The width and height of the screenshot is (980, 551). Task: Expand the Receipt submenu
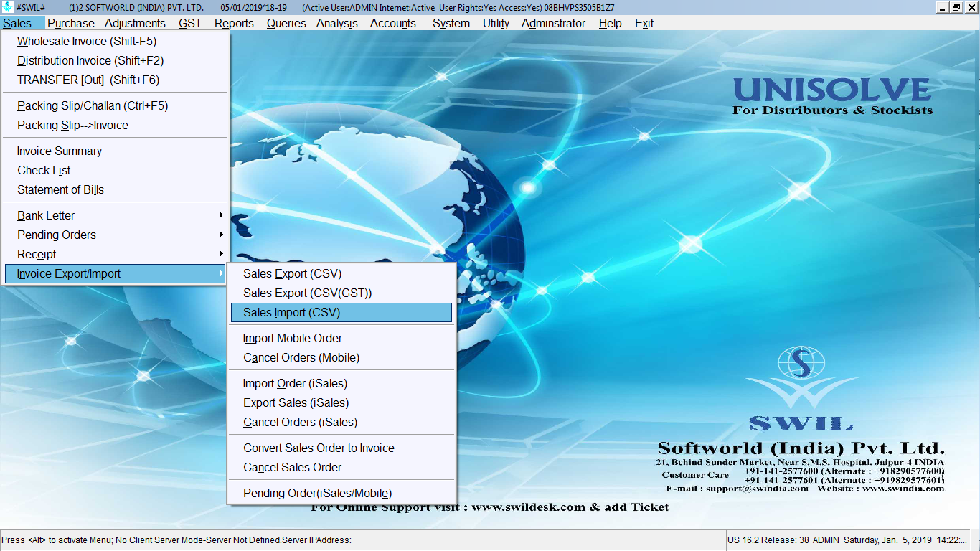point(115,255)
